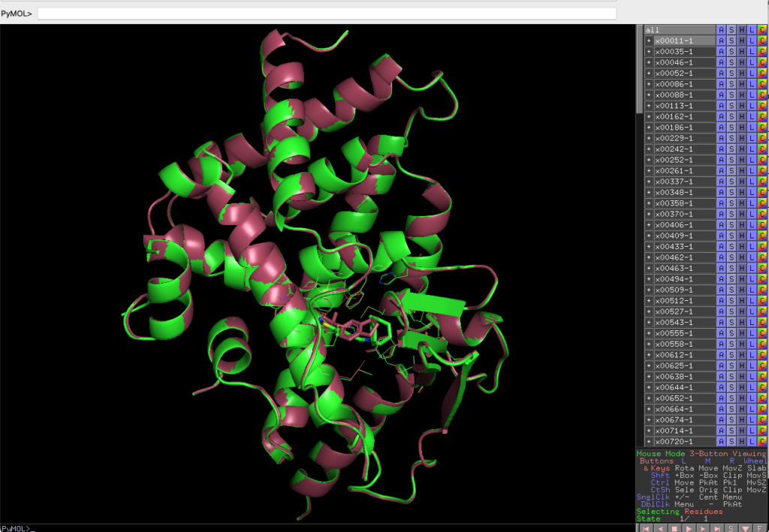769x532 pixels.
Task: Click the Buttons L M R Wheel header
Action: pos(702,461)
